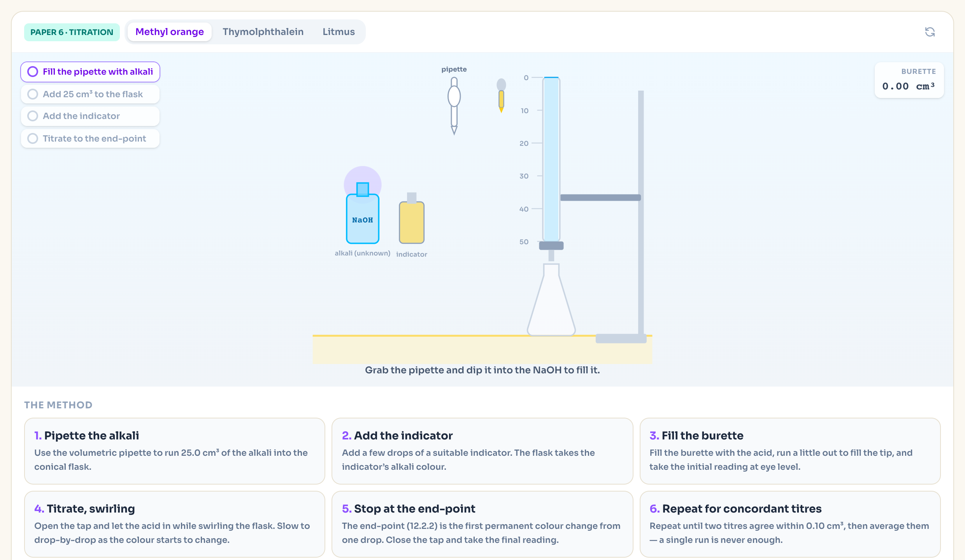Select step 'Fill the pipette with alkali'
This screenshot has width=965, height=560.
(x=90, y=72)
